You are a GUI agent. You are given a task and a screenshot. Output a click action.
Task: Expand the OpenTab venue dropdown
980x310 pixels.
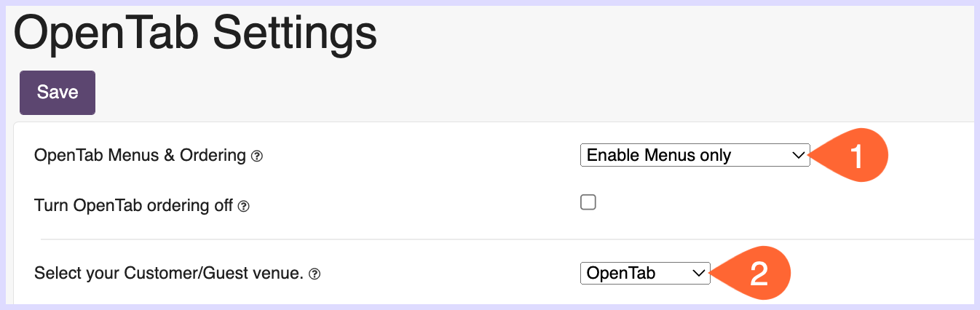point(645,273)
